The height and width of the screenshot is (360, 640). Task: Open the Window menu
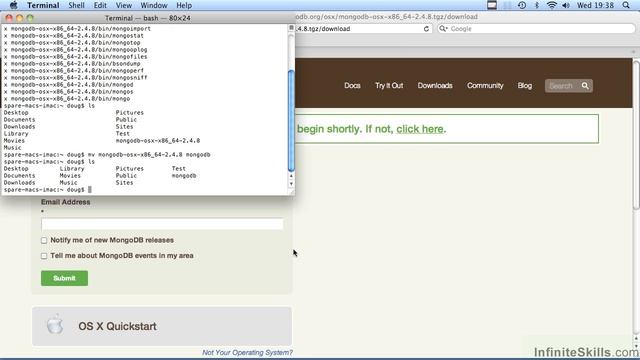[154, 5]
